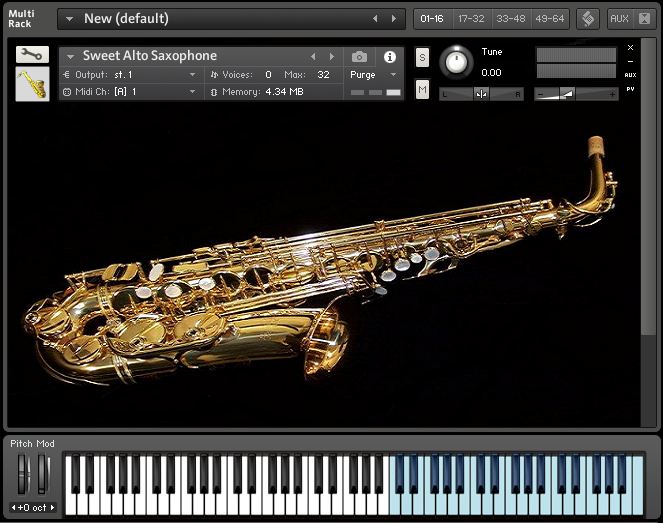
Task: Click the Pitch wheel
Action: coord(23,474)
